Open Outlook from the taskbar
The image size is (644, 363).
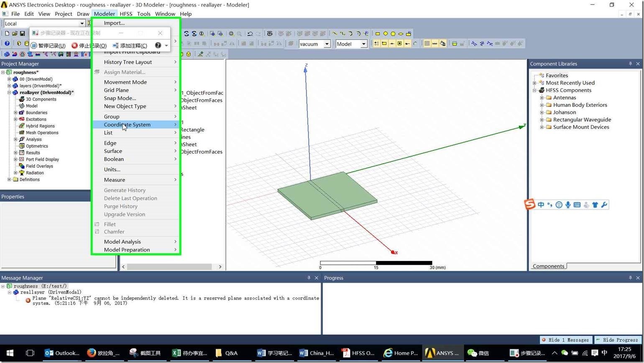point(62,353)
